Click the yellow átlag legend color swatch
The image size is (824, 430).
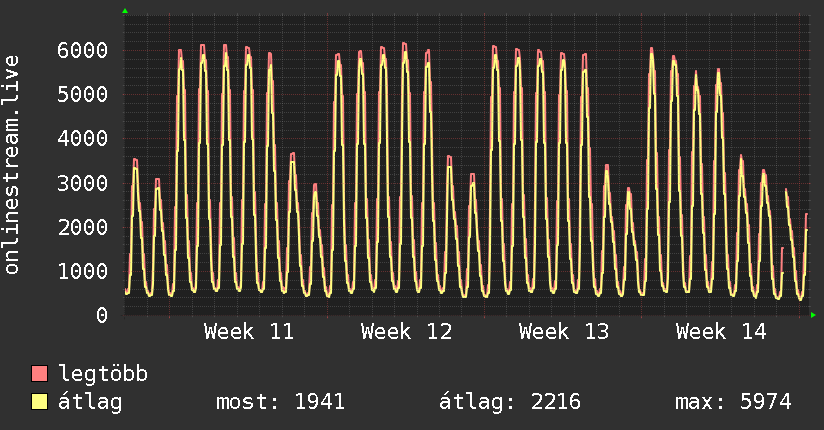pos(40,402)
